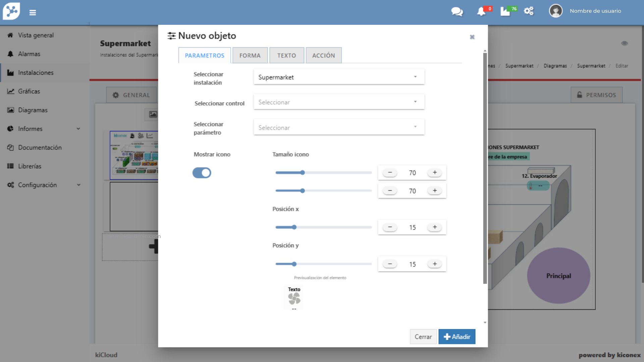
Task: Click the Cerrar button
Action: [x=423, y=337]
